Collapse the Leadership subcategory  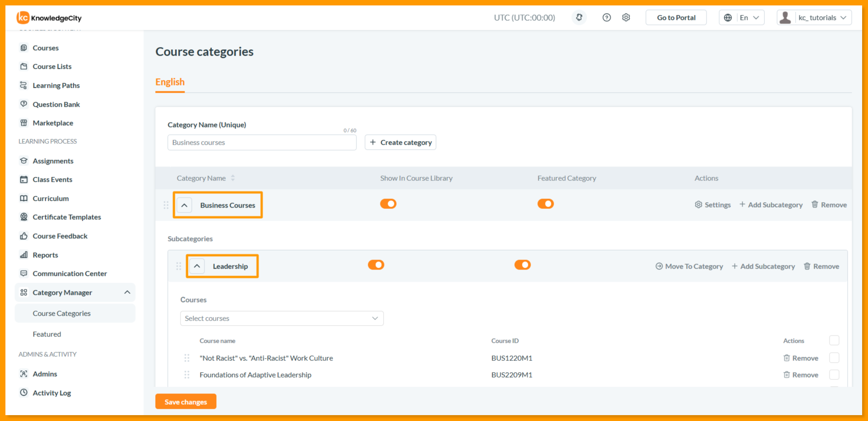coord(197,266)
